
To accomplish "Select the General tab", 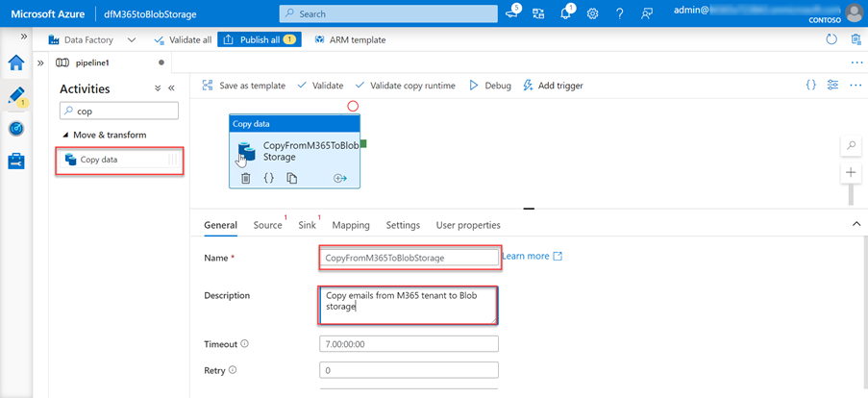I will [x=221, y=225].
